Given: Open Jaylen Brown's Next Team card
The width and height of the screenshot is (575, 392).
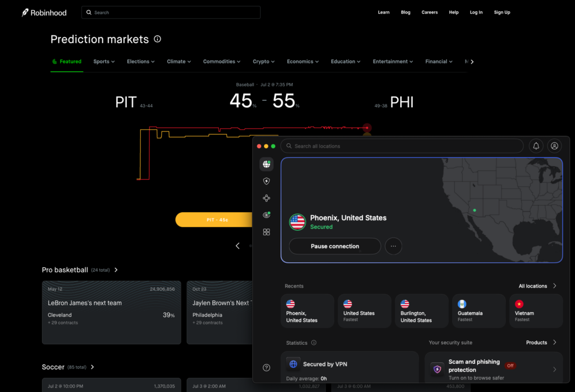Looking at the screenshot, I should coord(220,312).
